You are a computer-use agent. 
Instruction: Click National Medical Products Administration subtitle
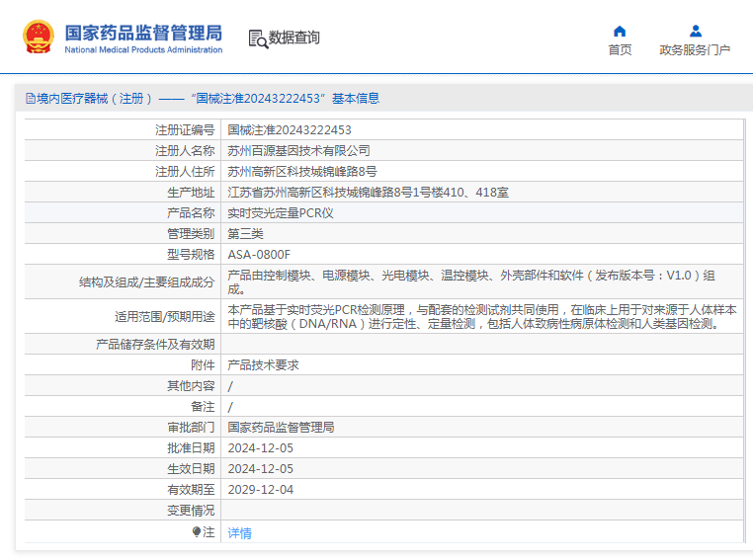(x=143, y=50)
